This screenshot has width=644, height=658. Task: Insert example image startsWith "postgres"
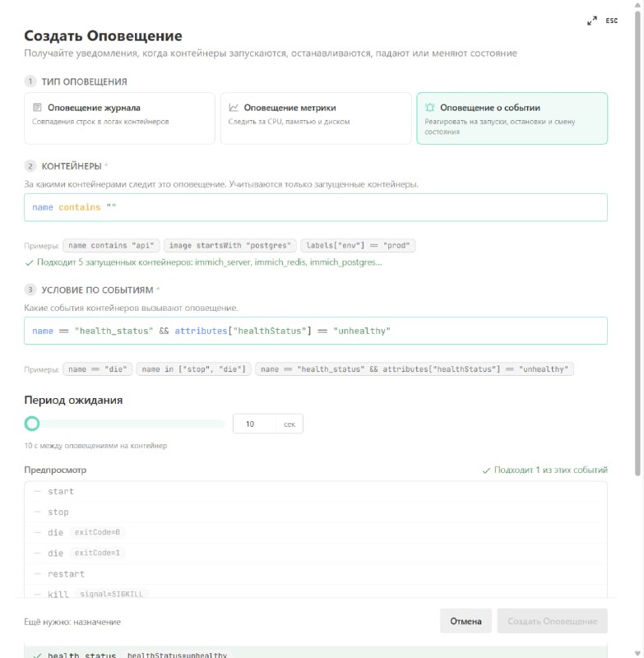coord(230,245)
